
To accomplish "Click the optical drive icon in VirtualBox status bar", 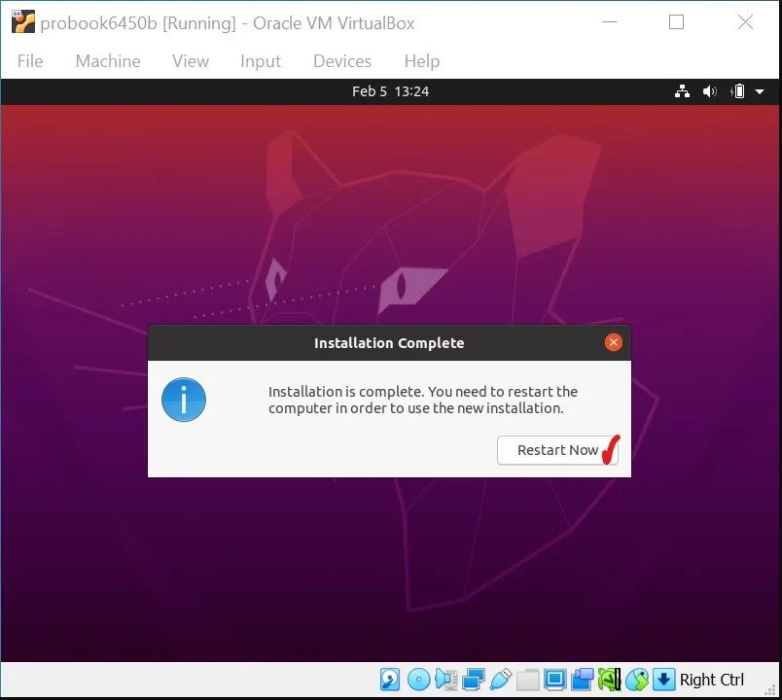I will (x=418, y=680).
